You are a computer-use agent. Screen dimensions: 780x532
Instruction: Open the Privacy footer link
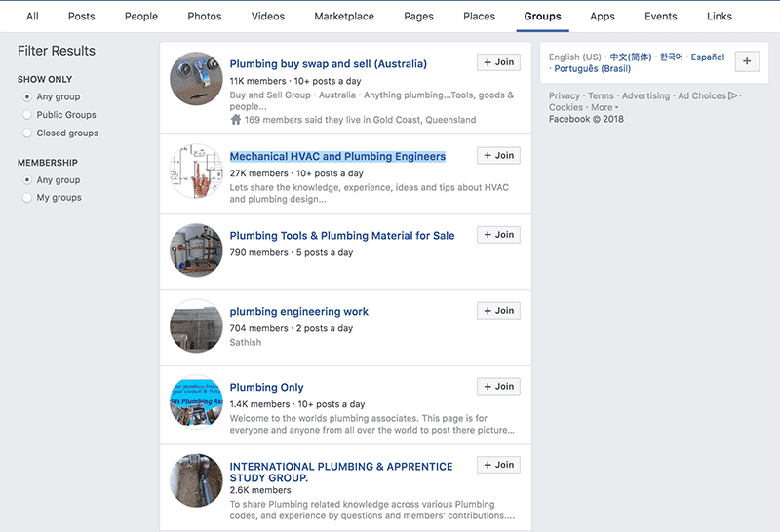pyautogui.click(x=565, y=95)
